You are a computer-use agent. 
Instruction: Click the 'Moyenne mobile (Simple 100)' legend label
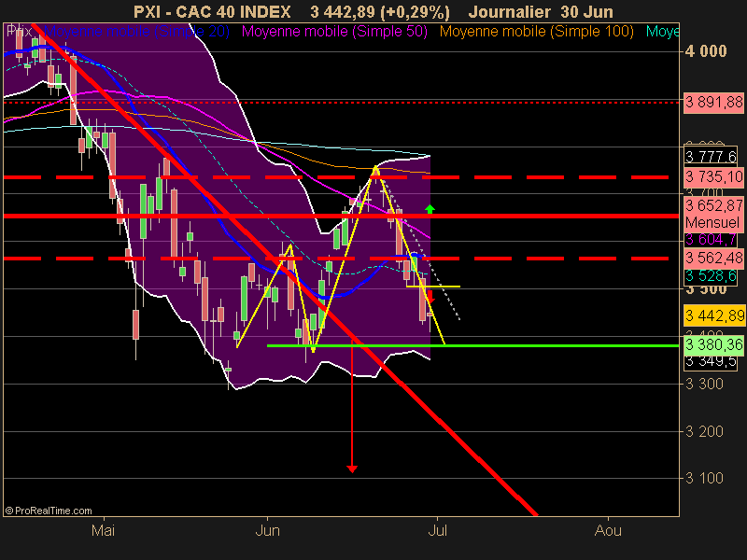coord(536,32)
